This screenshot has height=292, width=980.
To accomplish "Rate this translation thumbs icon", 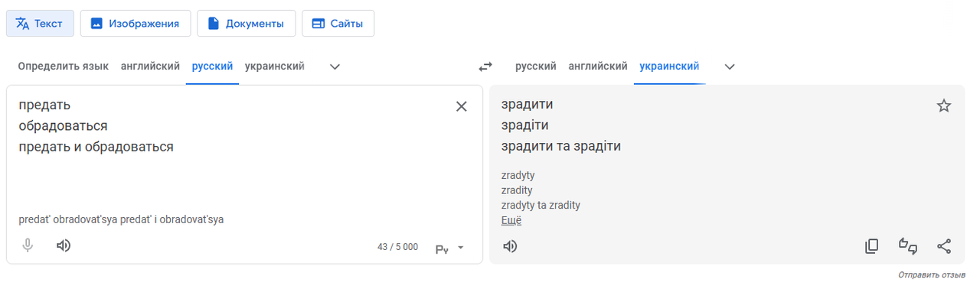I will (908, 246).
